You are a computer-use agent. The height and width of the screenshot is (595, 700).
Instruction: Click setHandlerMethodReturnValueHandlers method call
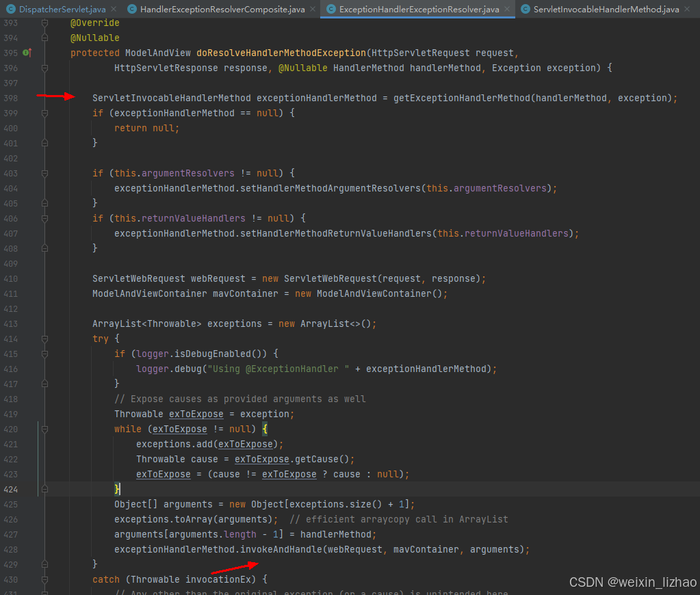pyautogui.click(x=336, y=233)
